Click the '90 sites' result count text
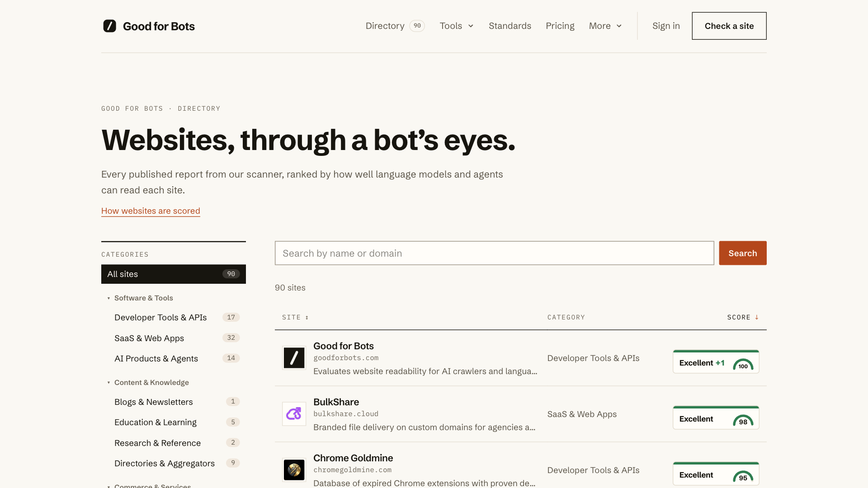This screenshot has height=488, width=868. point(290,287)
